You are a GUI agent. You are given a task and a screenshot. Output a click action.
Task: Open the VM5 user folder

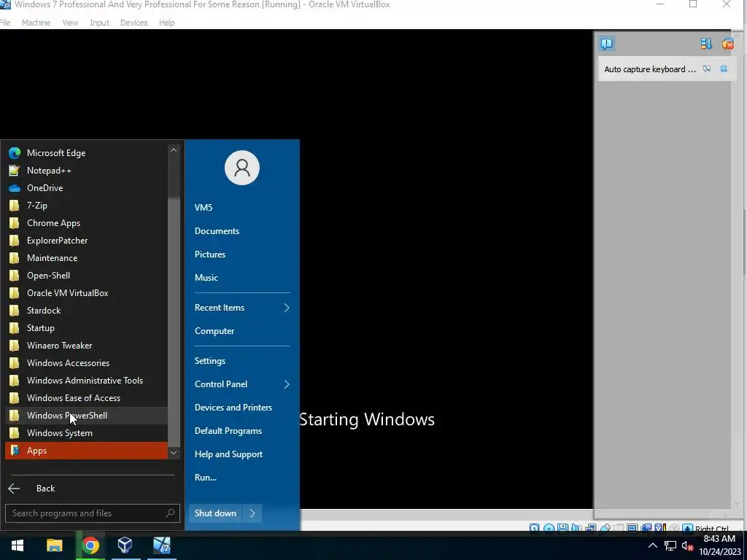coord(242,208)
